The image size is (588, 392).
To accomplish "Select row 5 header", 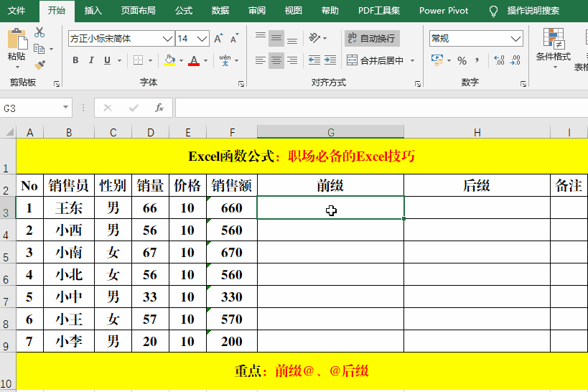I will click(x=8, y=252).
